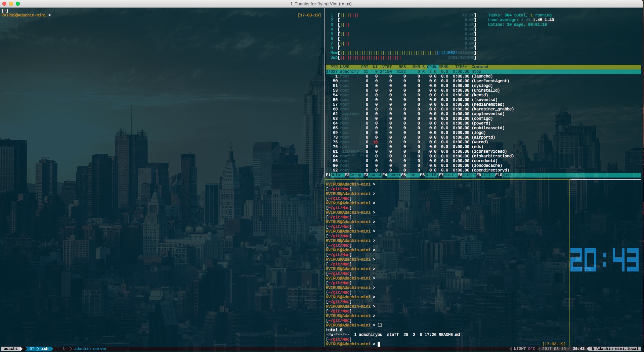Click the lock icon beside Adachin-mini.local
The image size is (644, 352).
pyautogui.click(x=593, y=349)
